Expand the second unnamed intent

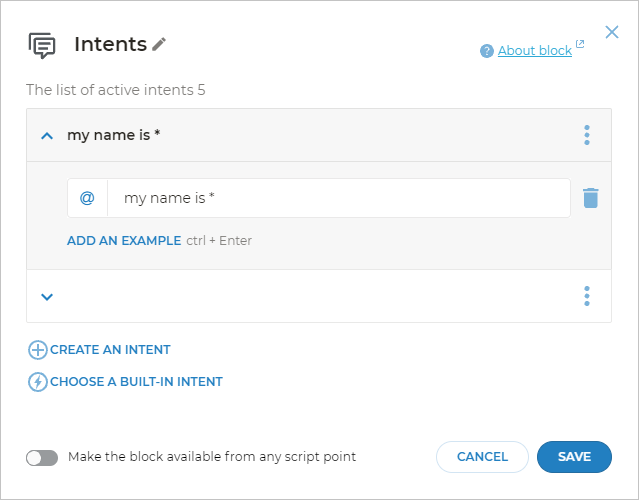pos(47,296)
